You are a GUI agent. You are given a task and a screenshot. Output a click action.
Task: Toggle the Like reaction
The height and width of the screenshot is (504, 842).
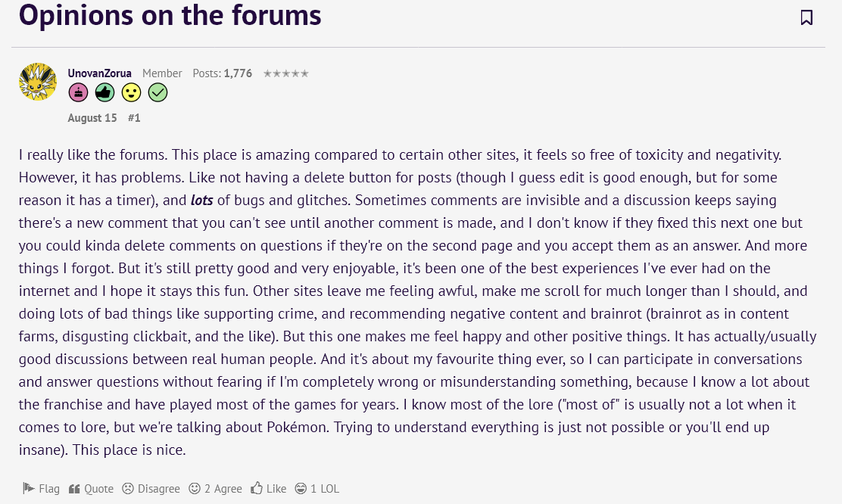(x=269, y=488)
